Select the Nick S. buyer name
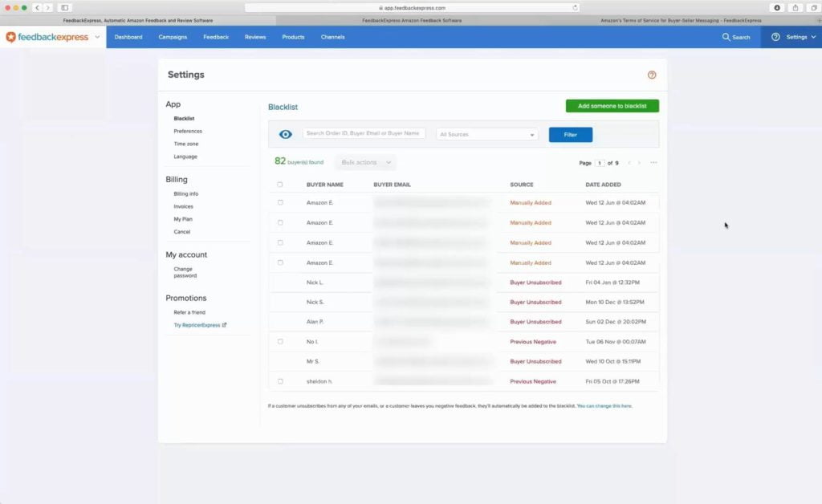Viewport: 822px width, 504px height. [315, 303]
